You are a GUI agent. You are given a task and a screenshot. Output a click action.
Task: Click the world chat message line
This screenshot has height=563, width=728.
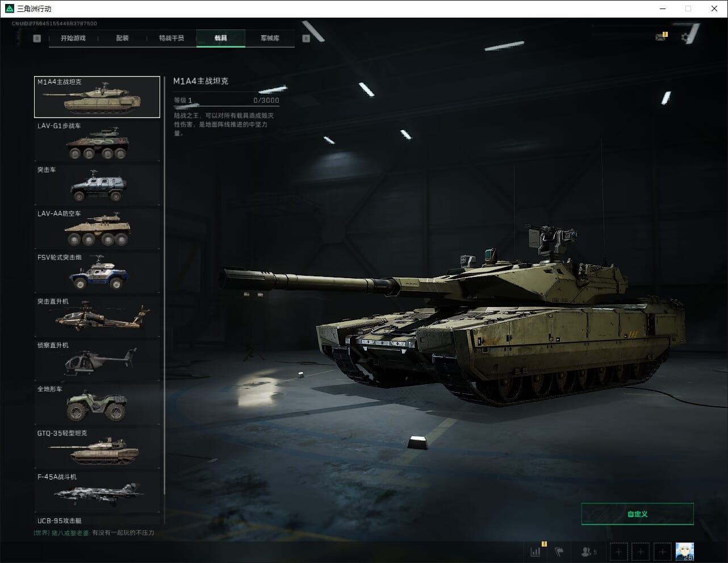click(94, 532)
